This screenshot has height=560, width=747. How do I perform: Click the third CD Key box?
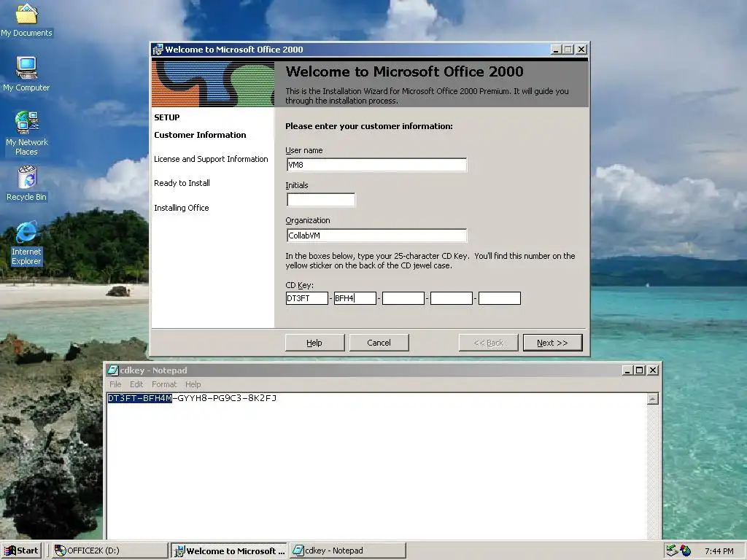pos(403,298)
